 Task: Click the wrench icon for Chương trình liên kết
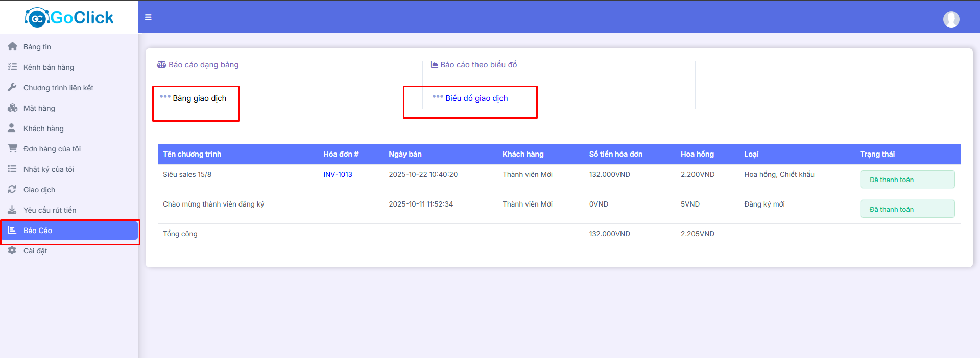(x=12, y=87)
